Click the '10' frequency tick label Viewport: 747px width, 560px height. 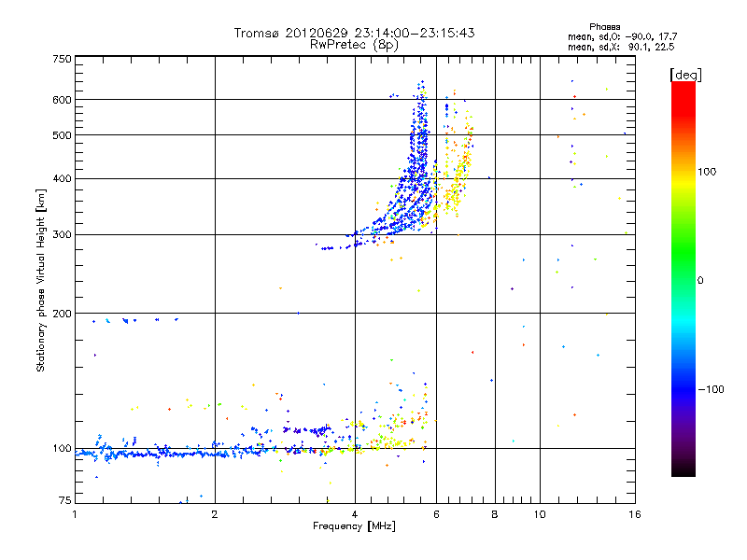[540, 514]
